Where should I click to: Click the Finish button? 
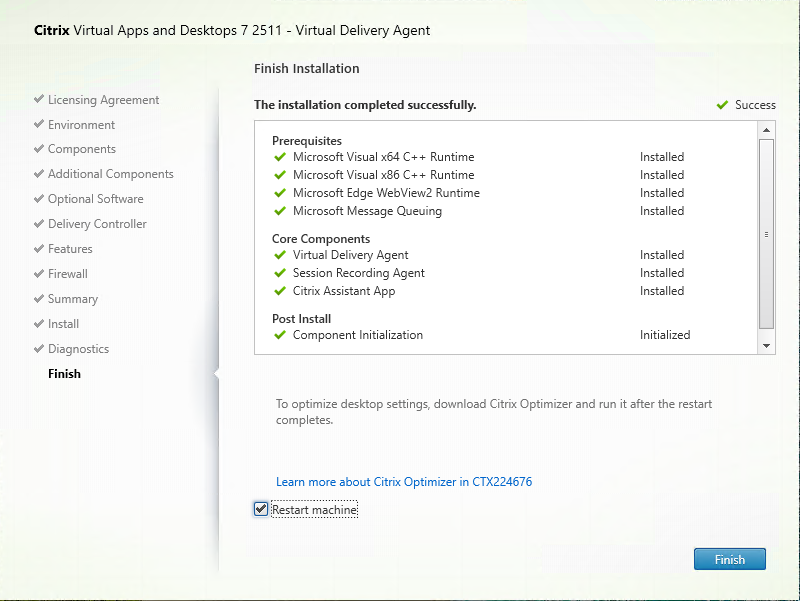(x=729, y=559)
